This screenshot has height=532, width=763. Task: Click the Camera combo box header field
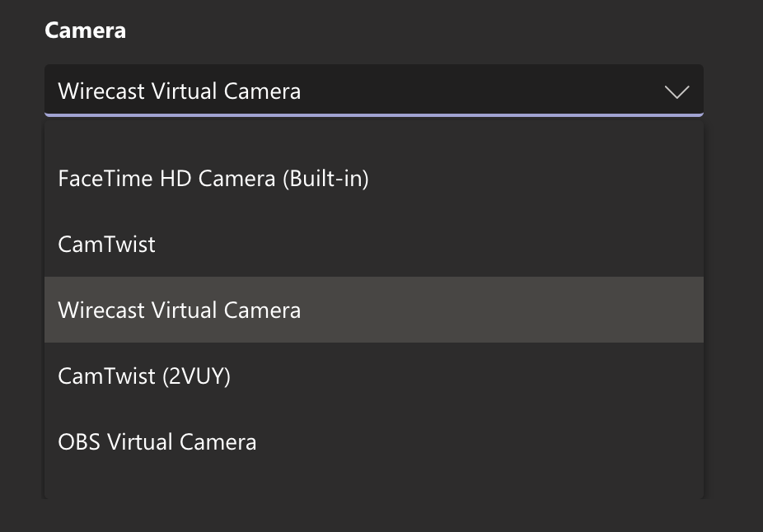coord(373,91)
